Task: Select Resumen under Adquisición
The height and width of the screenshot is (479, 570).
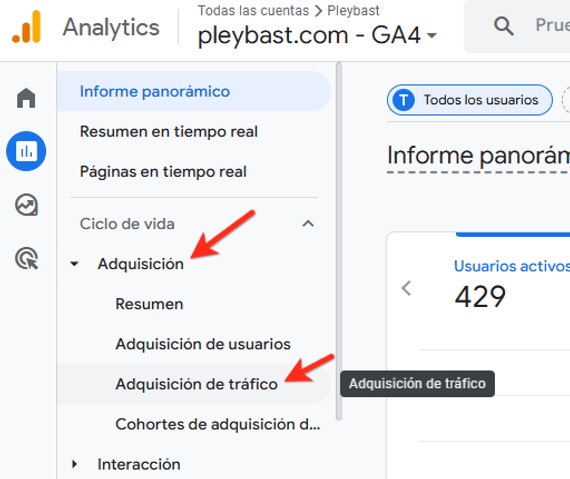Action: tap(149, 304)
